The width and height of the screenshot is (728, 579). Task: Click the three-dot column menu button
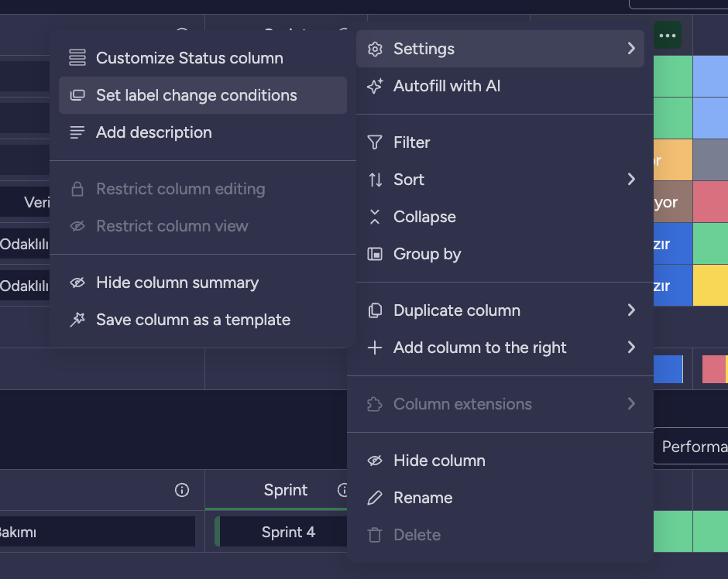(667, 36)
